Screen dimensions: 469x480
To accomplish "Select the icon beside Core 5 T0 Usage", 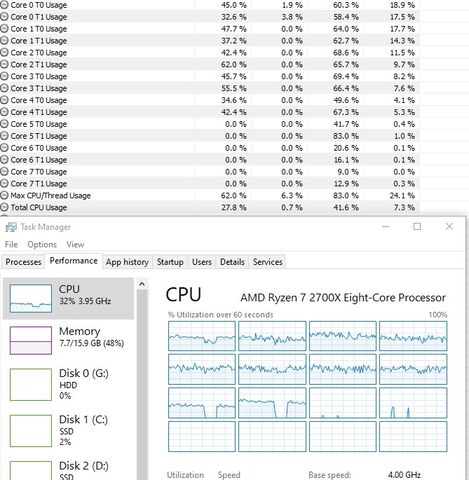I will tap(4, 124).
